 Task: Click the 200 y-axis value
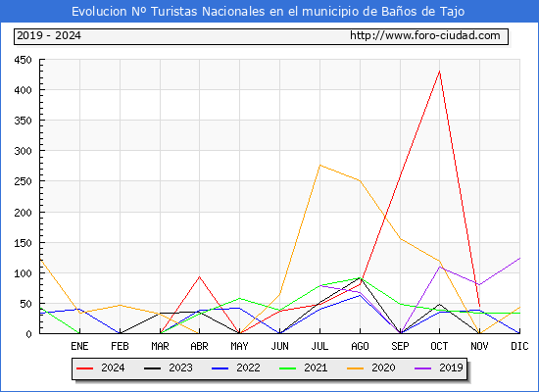click(x=23, y=213)
